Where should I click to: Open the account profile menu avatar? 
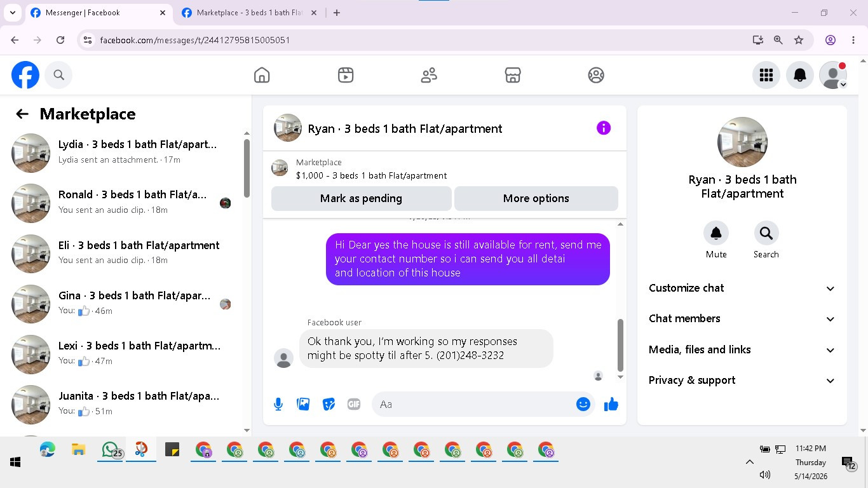(x=833, y=75)
